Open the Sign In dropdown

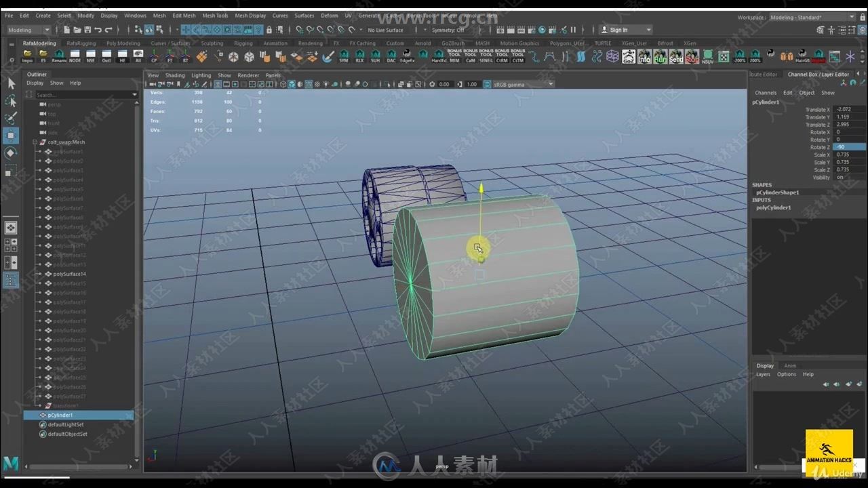pos(625,30)
